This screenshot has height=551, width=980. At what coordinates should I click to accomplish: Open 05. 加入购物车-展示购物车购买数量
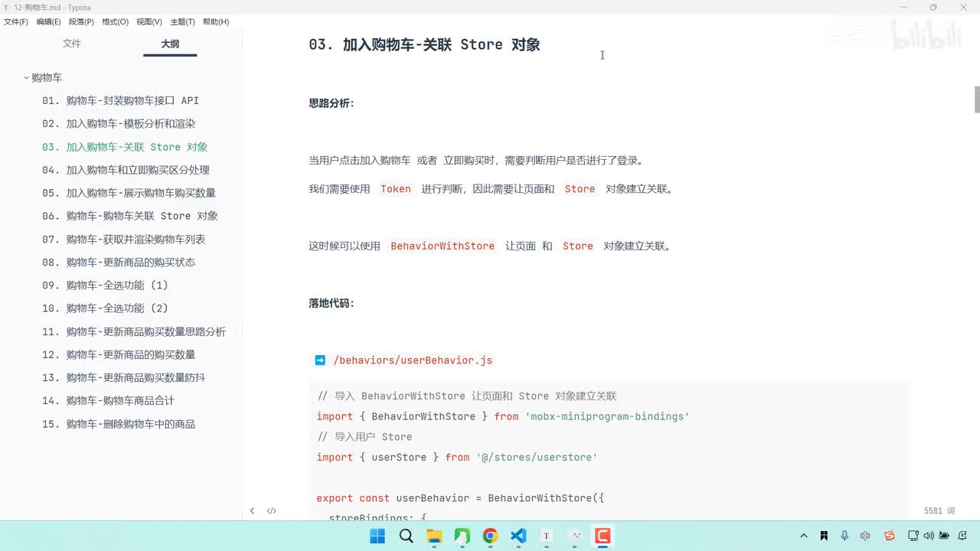[129, 193]
